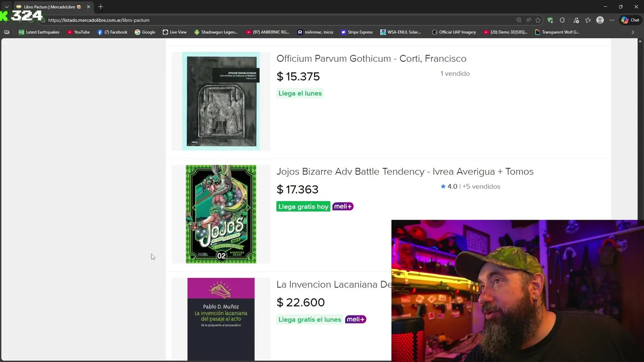
Task: Click the Jojos manga cover thumbnail
Action: (221, 214)
